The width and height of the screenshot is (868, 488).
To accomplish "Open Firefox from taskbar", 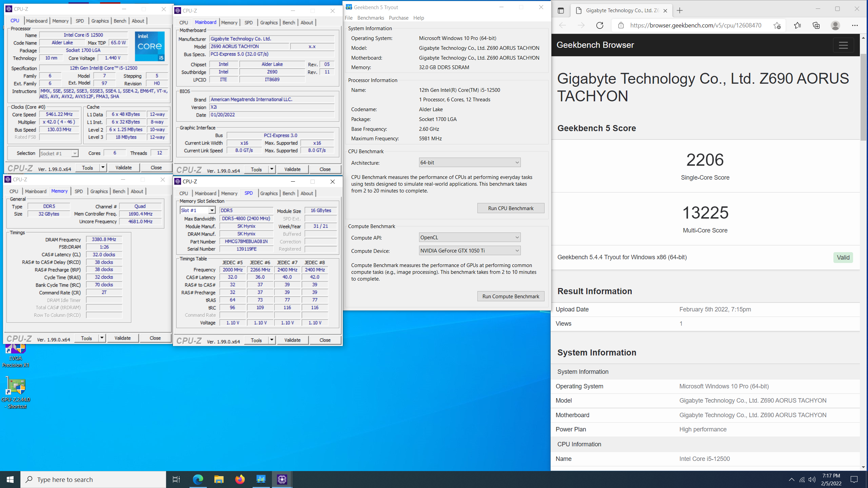I will tap(240, 479).
